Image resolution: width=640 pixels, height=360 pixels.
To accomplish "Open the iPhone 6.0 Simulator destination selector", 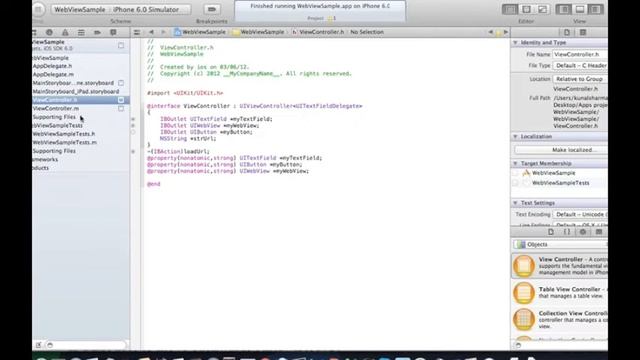I will [x=147, y=9].
